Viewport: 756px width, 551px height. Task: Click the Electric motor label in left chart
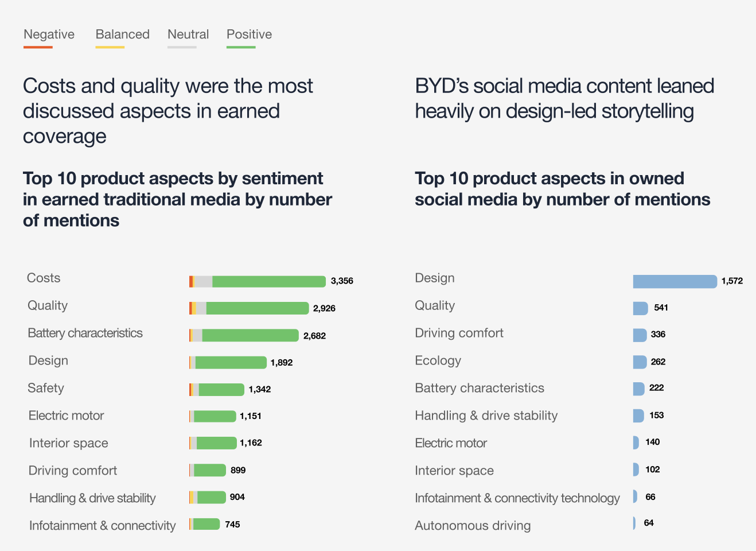click(x=67, y=416)
